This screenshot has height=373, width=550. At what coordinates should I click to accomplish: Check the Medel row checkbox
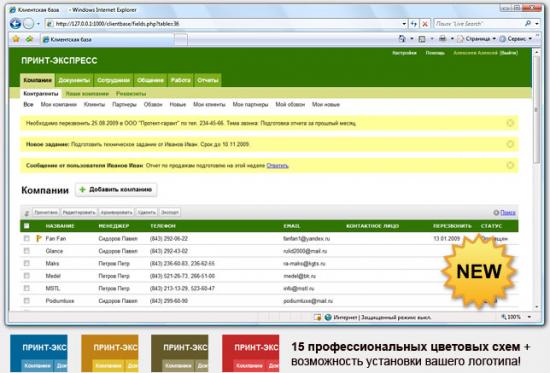click(26, 275)
